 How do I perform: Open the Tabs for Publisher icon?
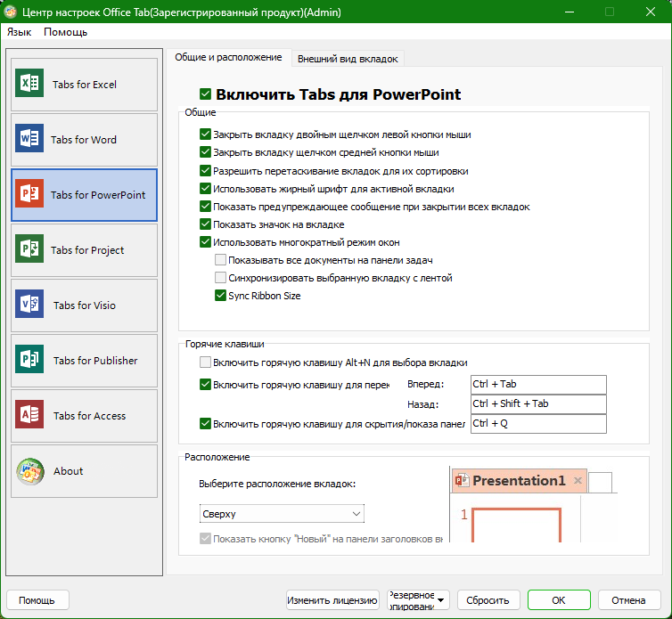(29, 360)
